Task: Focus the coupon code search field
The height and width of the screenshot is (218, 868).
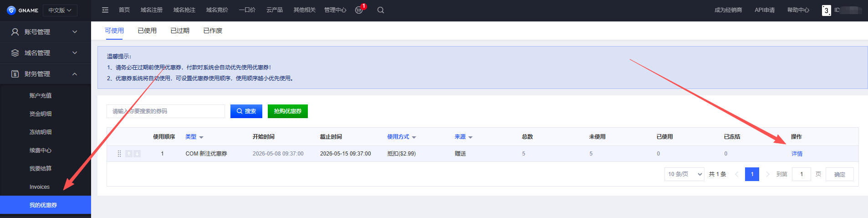Action: click(166, 111)
